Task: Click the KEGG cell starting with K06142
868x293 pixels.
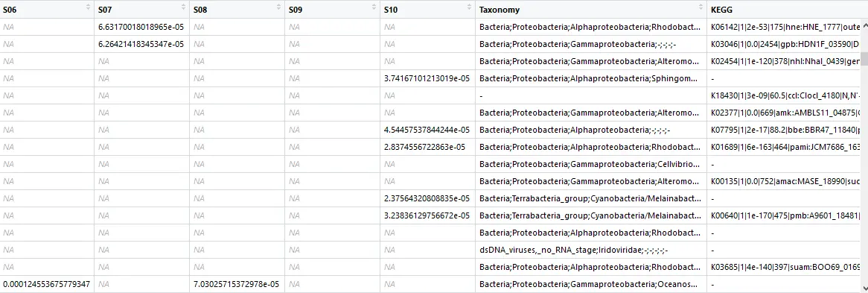Action: tap(785, 27)
